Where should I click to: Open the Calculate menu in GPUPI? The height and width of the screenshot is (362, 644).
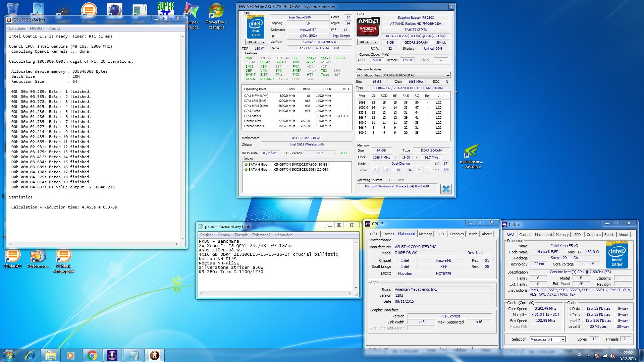click(17, 28)
